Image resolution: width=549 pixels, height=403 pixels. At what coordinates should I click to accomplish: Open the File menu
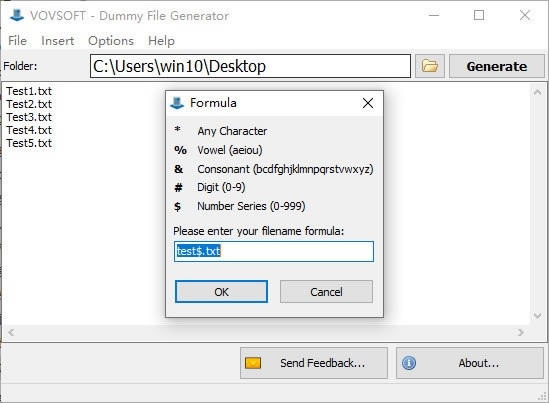point(18,41)
